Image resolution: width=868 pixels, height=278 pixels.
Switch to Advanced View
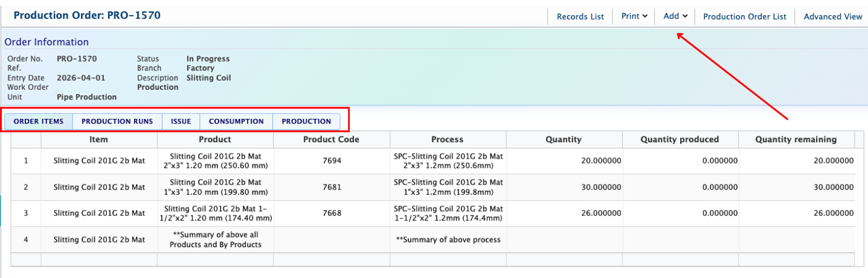click(832, 16)
